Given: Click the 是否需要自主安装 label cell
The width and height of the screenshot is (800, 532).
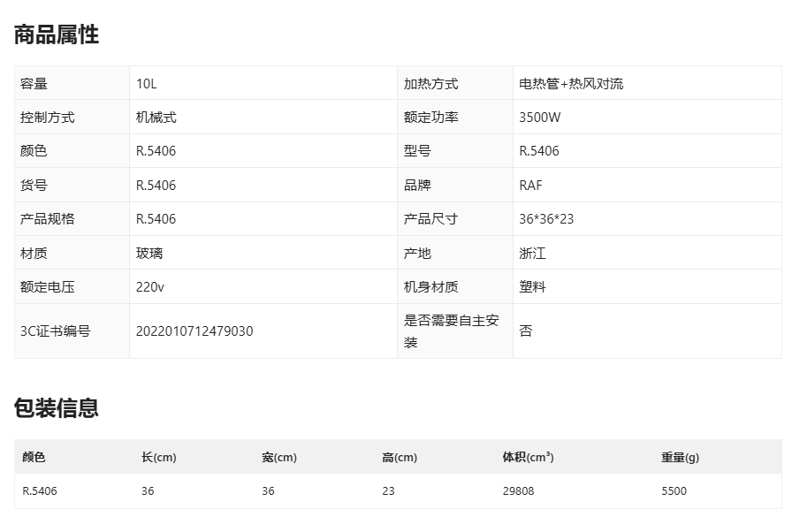Looking at the screenshot, I should [x=452, y=331].
